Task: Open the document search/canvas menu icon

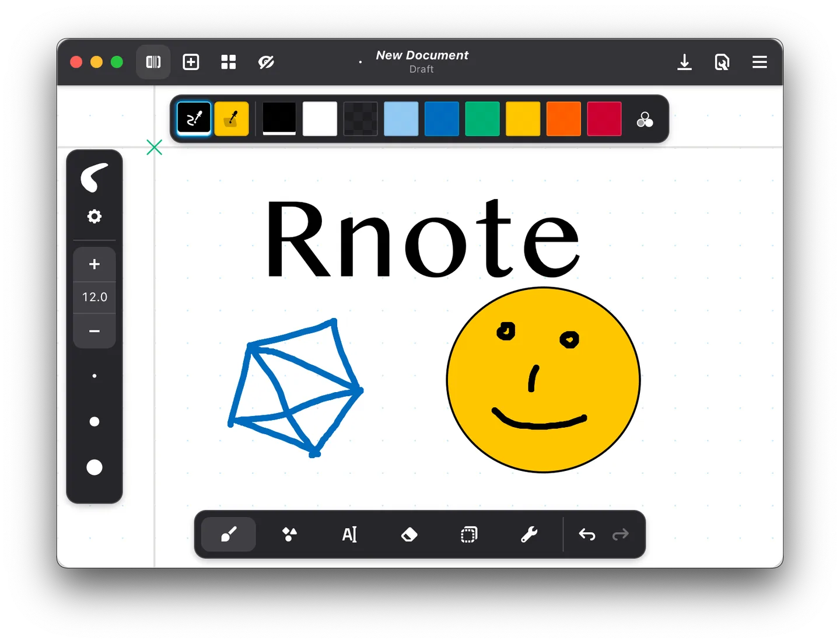Action: pos(722,62)
